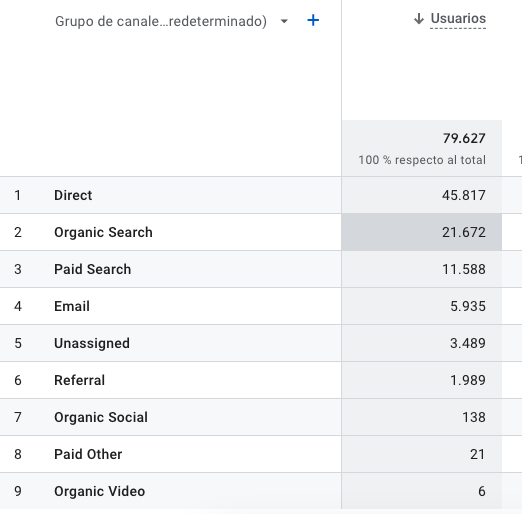Sort by the Usuarios column header
Screen dimensions: 522x514
pyautogui.click(x=458, y=19)
